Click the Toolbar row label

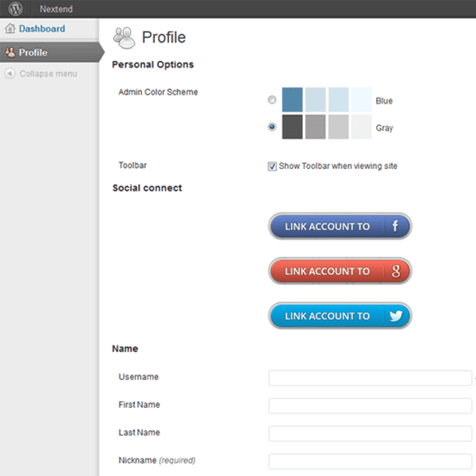[x=132, y=165]
